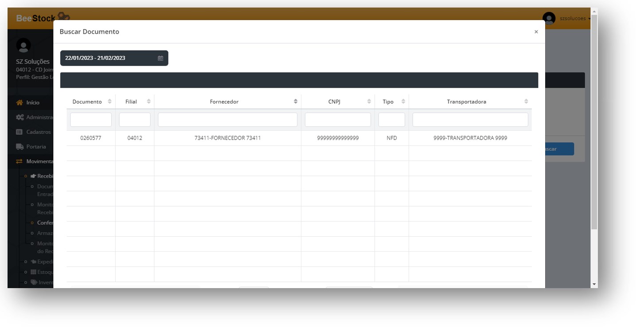Click the Tipo filter input field
This screenshot has width=644, height=328.
[x=391, y=120]
